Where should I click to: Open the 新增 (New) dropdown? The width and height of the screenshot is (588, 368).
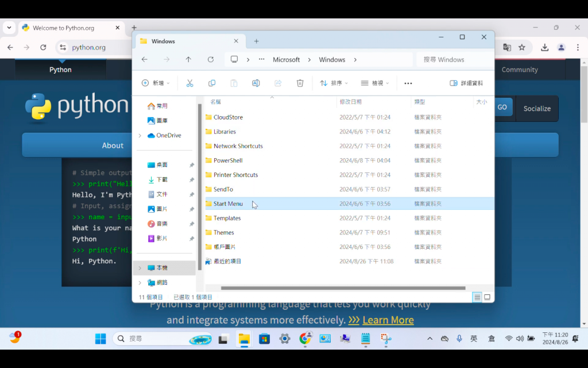pyautogui.click(x=156, y=83)
